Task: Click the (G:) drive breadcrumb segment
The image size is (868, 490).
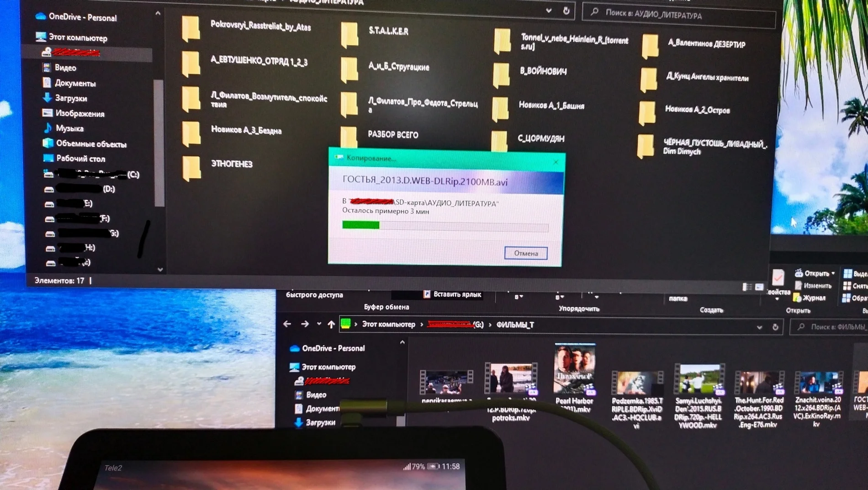Action: click(455, 325)
